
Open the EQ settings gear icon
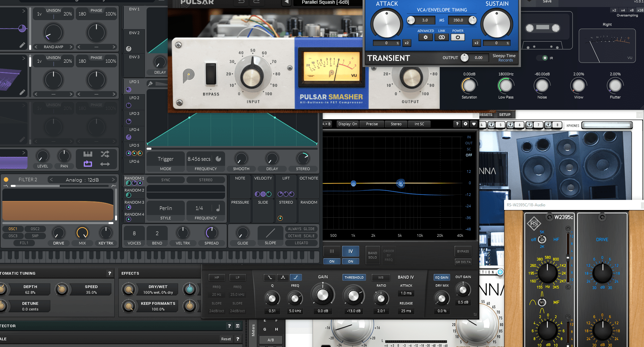(x=465, y=124)
